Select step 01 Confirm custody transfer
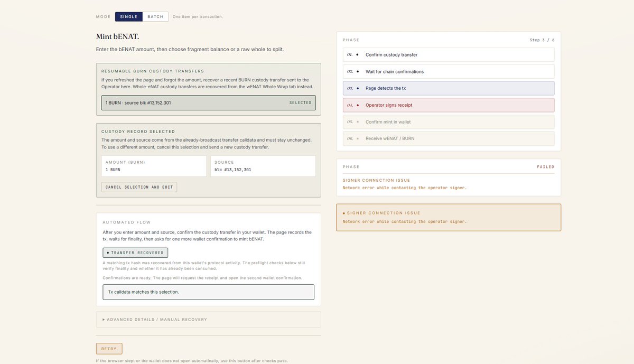The height and width of the screenshot is (364, 634). click(x=449, y=54)
